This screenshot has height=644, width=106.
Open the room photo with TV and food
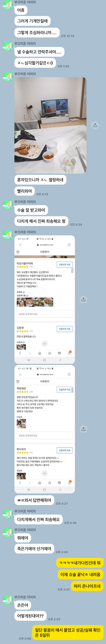tap(50, 125)
